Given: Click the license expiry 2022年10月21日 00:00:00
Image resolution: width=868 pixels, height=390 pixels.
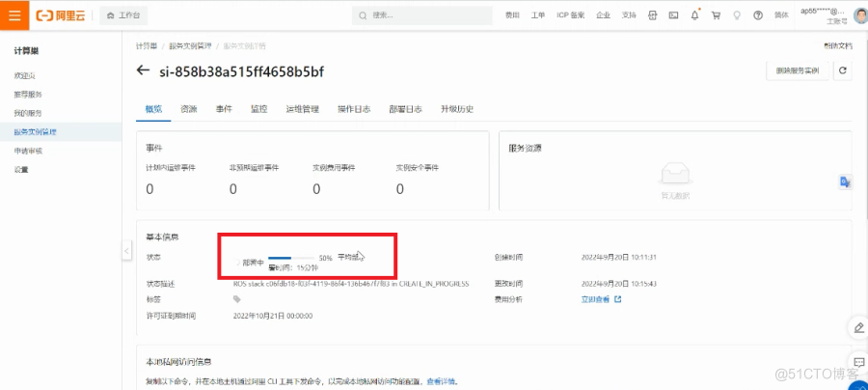Looking at the screenshot, I should coord(273,317).
